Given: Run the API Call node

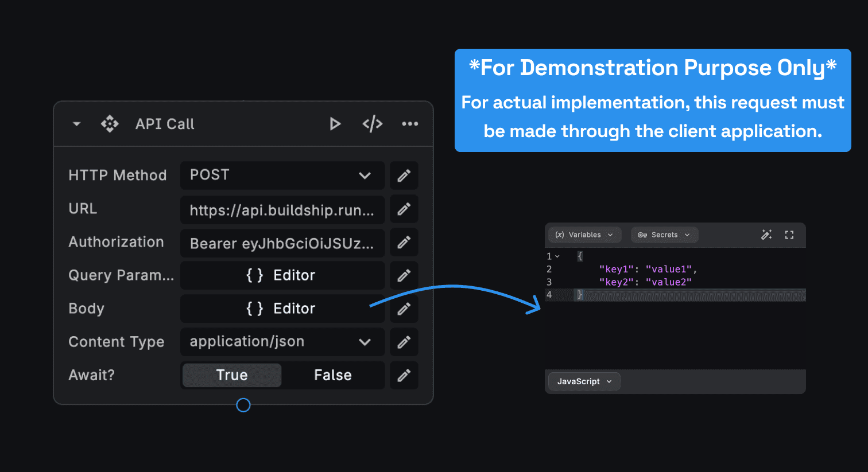Looking at the screenshot, I should point(335,123).
